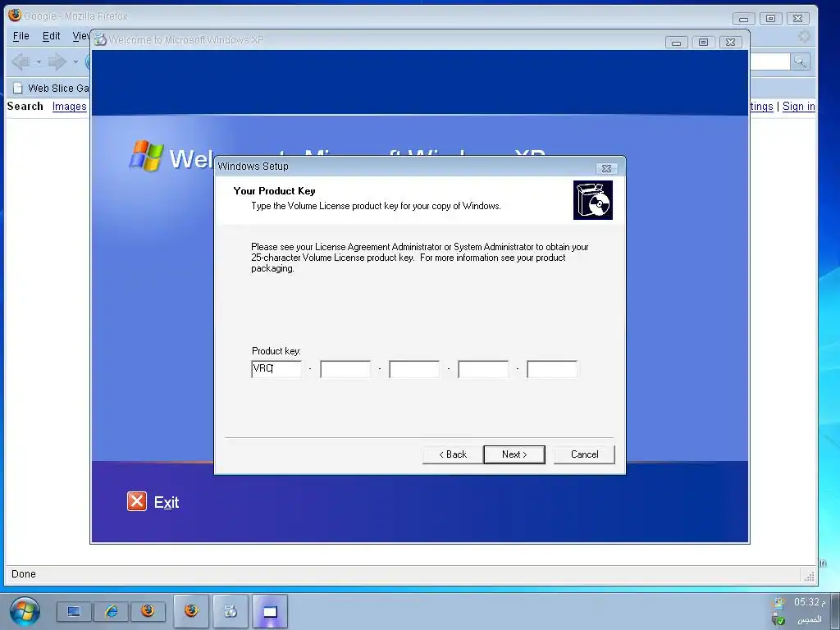The width and height of the screenshot is (840, 630).
Task: Click the resize grip in Firefox status bar
Action: [810, 577]
